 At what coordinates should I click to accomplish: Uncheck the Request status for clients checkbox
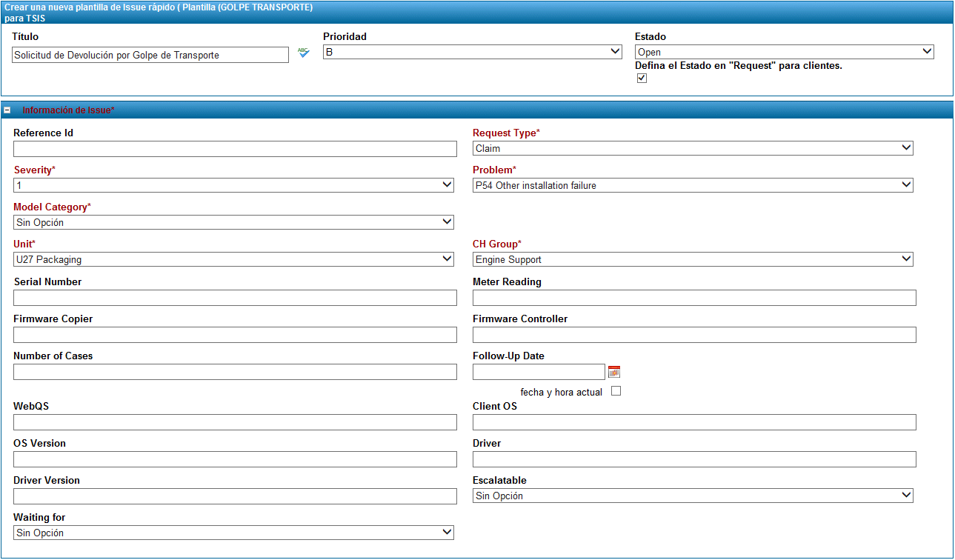(x=642, y=79)
